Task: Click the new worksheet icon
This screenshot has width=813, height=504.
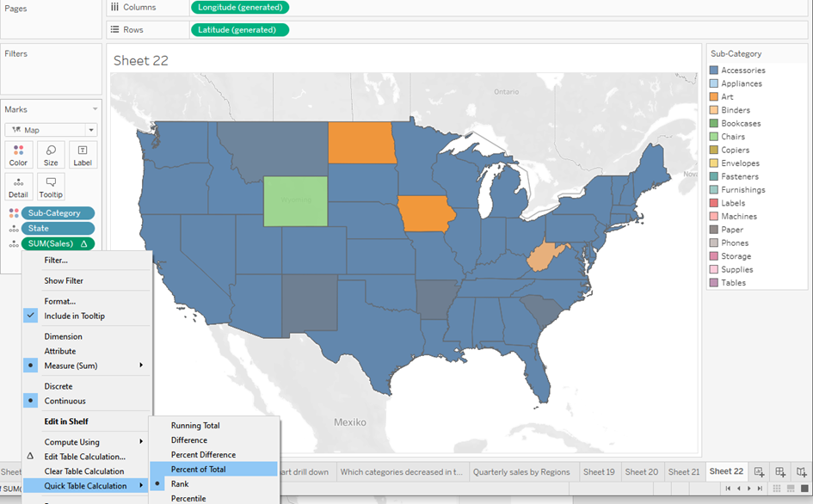Action: click(759, 472)
